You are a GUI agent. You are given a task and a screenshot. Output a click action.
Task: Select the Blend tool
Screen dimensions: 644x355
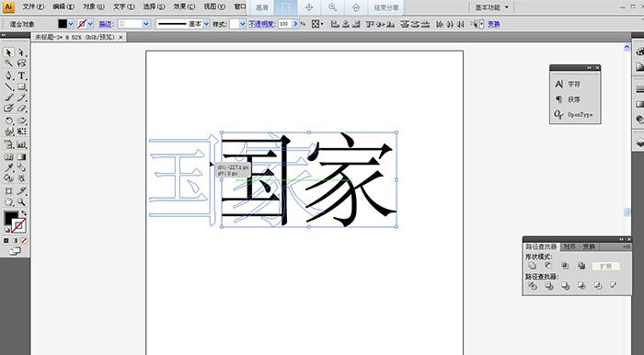click(21, 167)
